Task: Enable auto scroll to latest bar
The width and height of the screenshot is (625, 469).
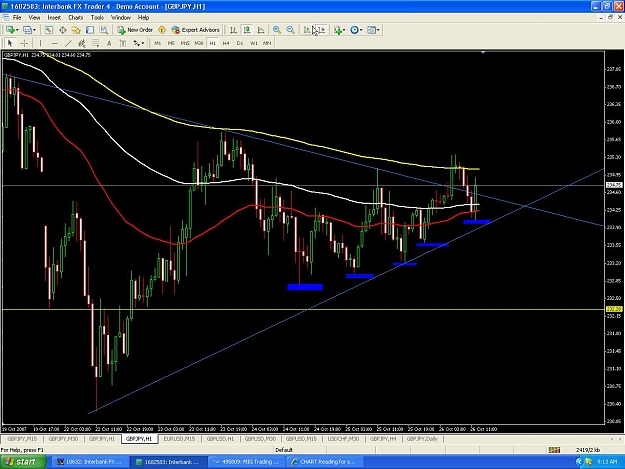Action: tap(307, 30)
